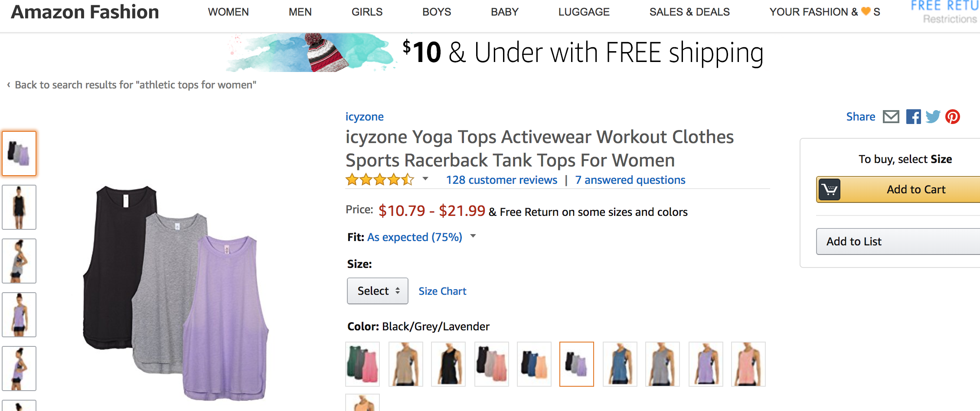The image size is (980, 411).
Task: Select the Green/Pink color combination swatch
Action: (x=362, y=364)
